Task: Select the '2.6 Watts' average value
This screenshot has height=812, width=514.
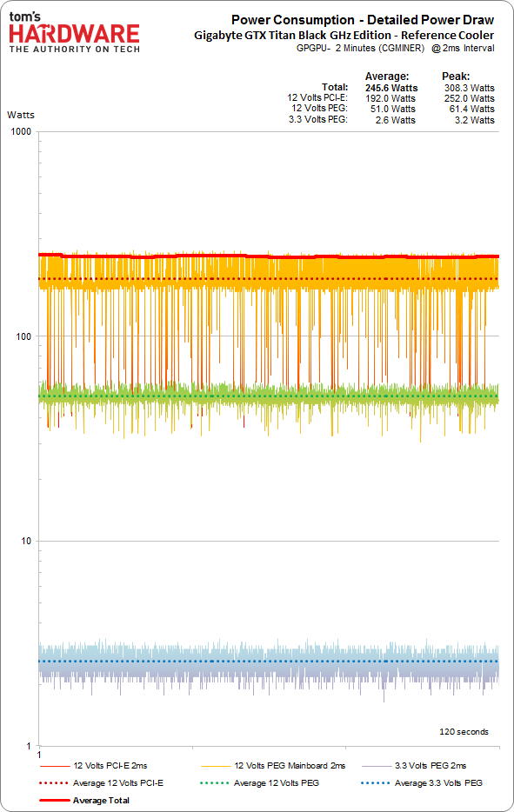Action: point(396,120)
